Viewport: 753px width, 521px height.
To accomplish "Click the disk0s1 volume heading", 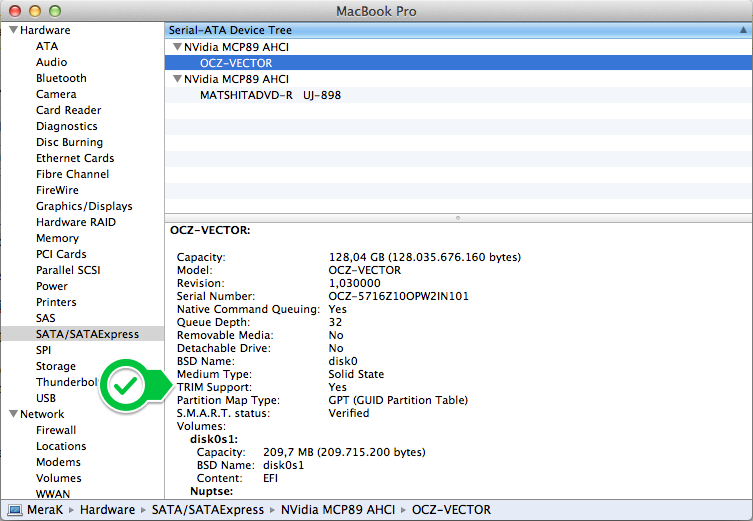I will pyautogui.click(x=214, y=439).
